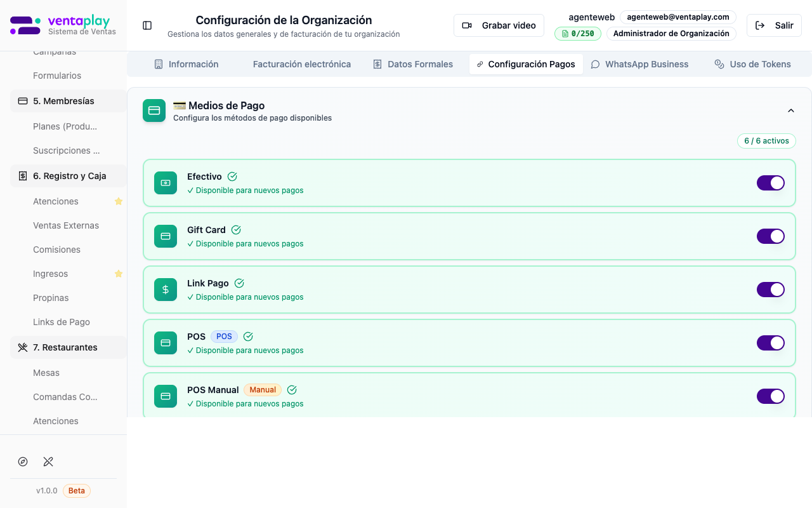Image resolution: width=812 pixels, height=508 pixels.
Task: Click the cash icon next to Efectivo
Action: [x=165, y=183]
